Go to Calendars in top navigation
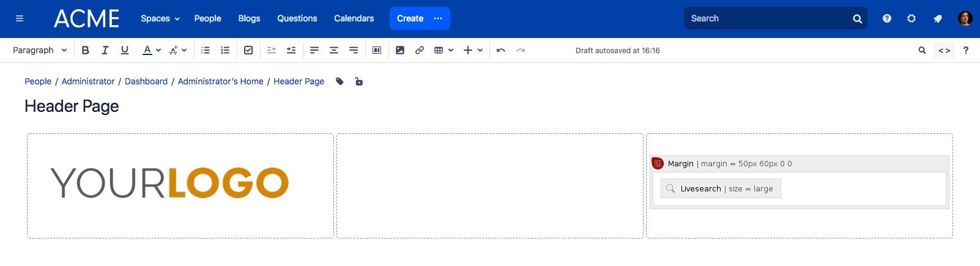980x266 pixels. tap(354, 18)
